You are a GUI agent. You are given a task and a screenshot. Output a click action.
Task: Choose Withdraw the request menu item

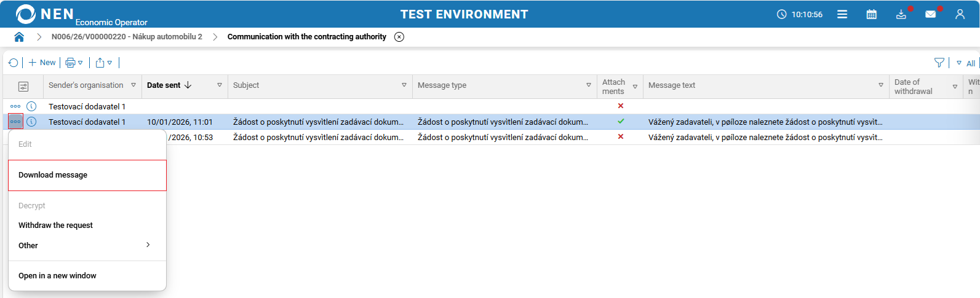coord(55,225)
